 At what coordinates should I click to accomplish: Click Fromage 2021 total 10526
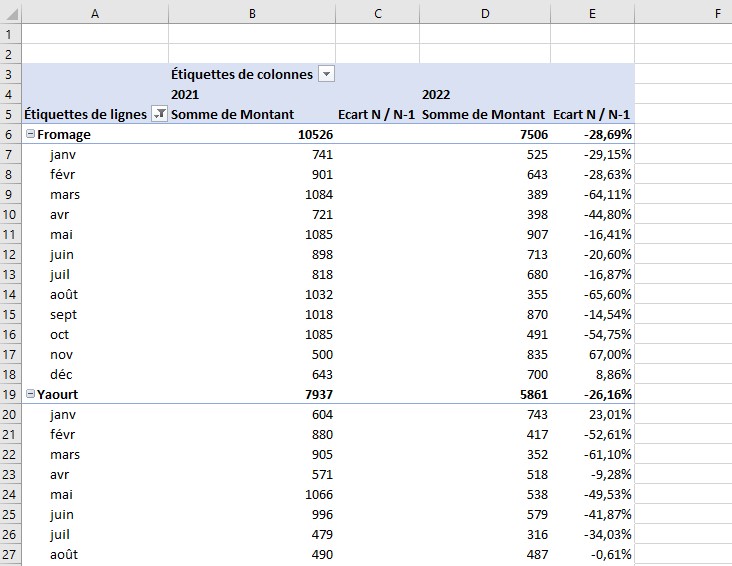coord(316,134)
